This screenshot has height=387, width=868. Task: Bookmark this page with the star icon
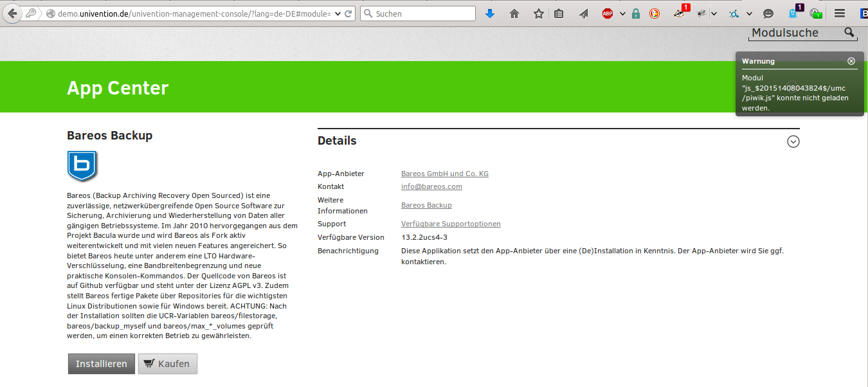coord(538,14)
